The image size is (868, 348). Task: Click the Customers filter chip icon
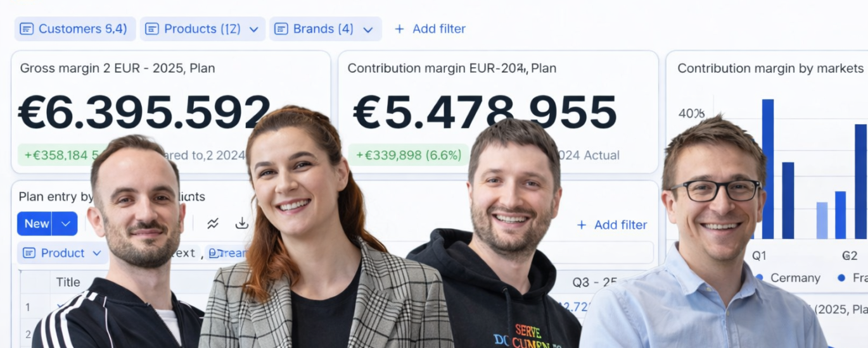pos(27,29)
